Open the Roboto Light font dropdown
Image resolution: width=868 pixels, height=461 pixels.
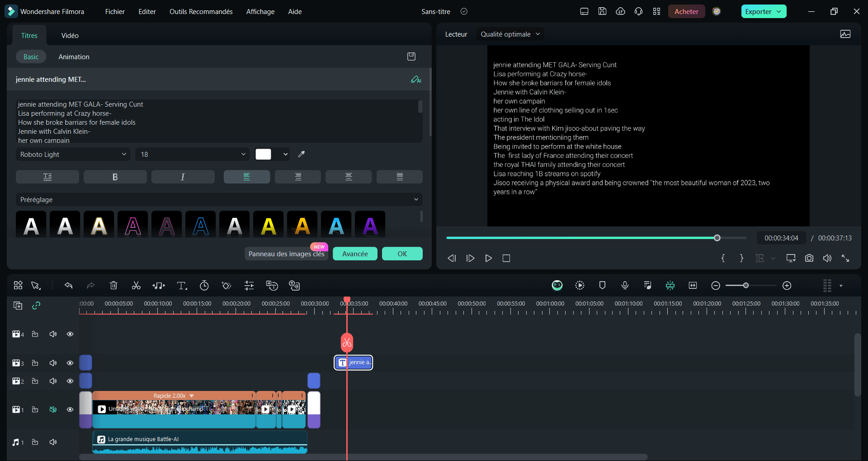(x=73, y=154)
